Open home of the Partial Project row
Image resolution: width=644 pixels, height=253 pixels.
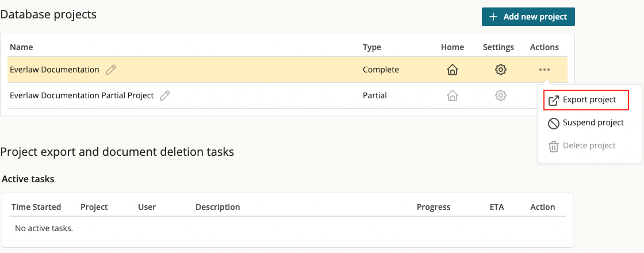[x=452, y=95]
